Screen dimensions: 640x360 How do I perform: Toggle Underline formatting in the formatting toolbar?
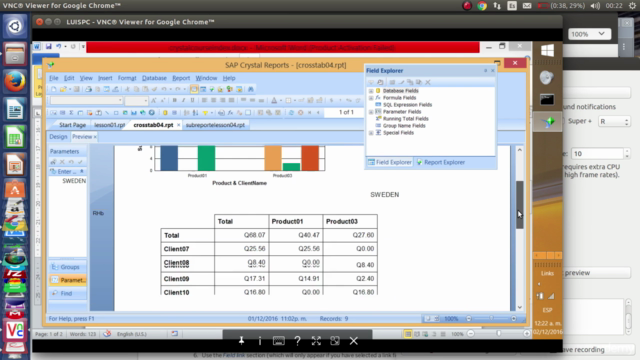click(x=192, y=100)
